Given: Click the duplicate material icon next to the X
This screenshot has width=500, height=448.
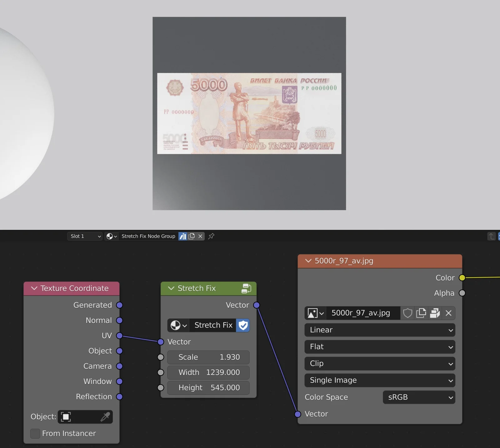Looking at the screenshot, I should click(x=192, y=236).
